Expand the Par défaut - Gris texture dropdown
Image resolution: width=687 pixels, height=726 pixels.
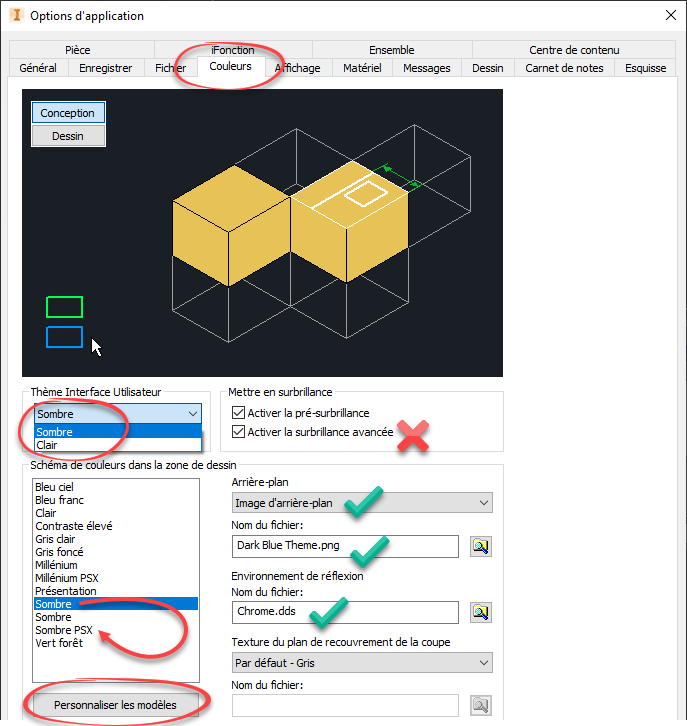pos(362,663)
